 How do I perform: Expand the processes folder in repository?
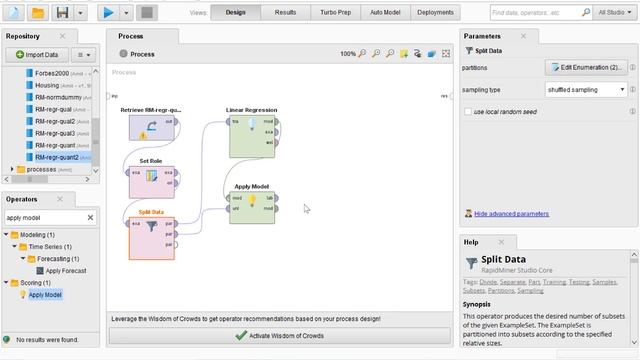pyautogui.click(x=12, y=169)
